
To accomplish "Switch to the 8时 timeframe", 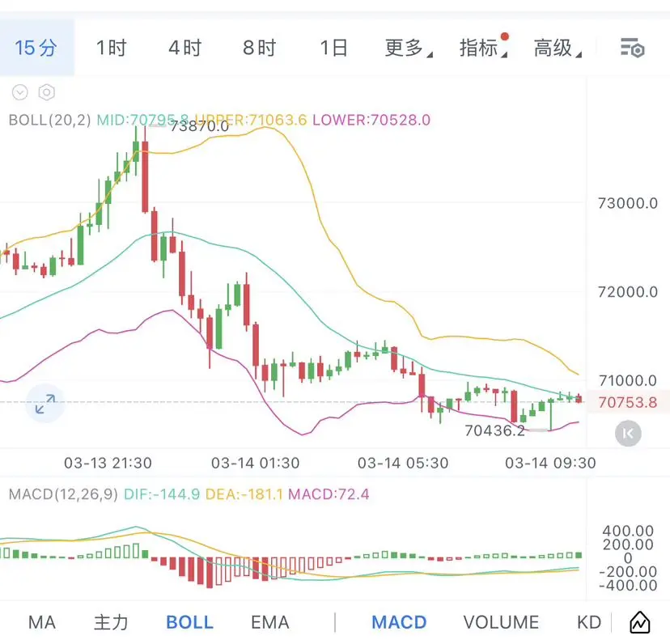I will tap(260, 48).
